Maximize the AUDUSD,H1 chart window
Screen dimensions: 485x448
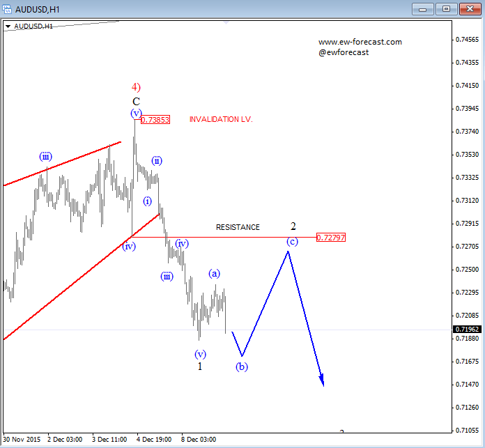[x=446, y=9]
